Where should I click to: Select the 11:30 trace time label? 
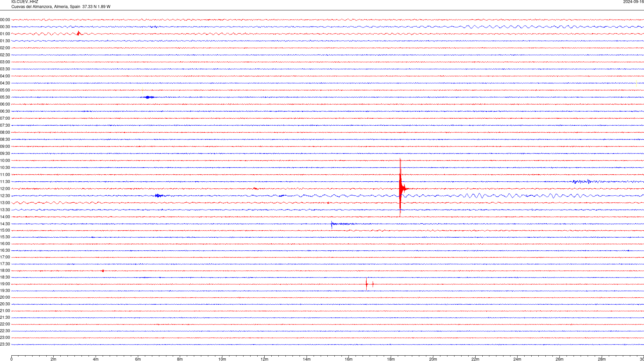pyautogui.click(x=5, y=182)
